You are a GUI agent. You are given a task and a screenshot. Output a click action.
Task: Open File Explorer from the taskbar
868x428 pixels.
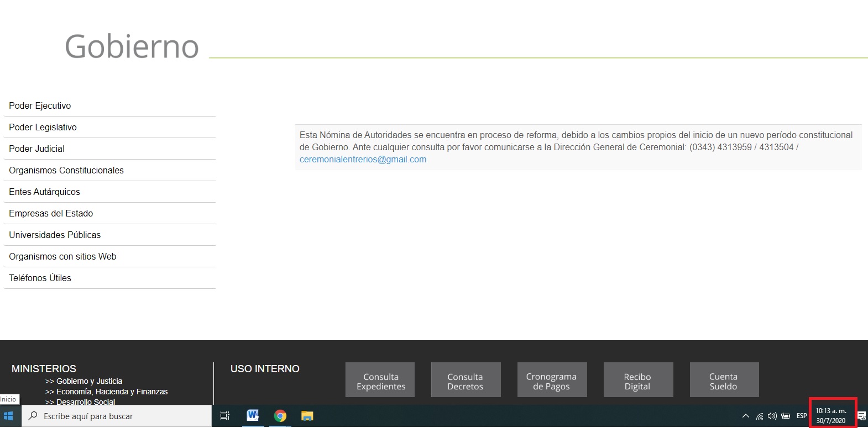[307, 416]
